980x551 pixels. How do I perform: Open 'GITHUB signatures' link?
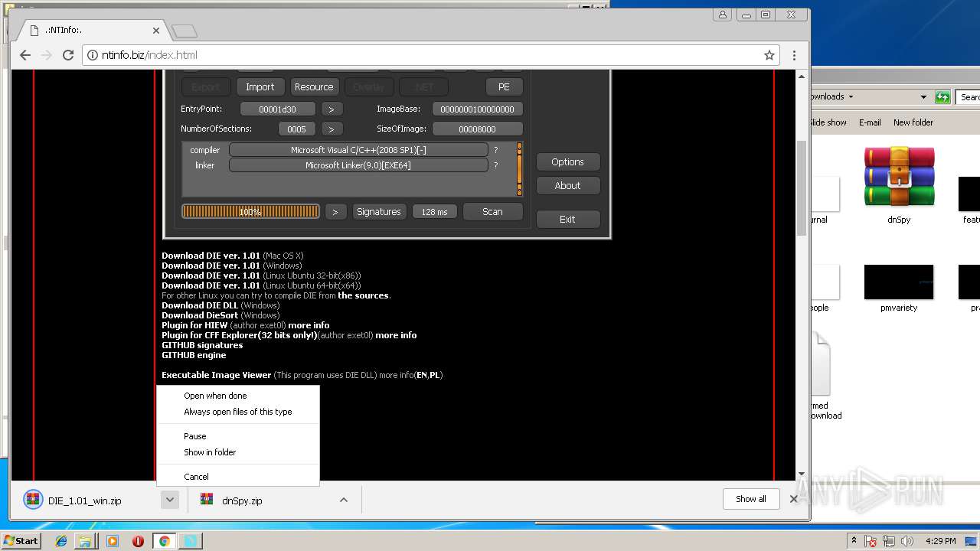pyautogui.click(x=202, y=345)
